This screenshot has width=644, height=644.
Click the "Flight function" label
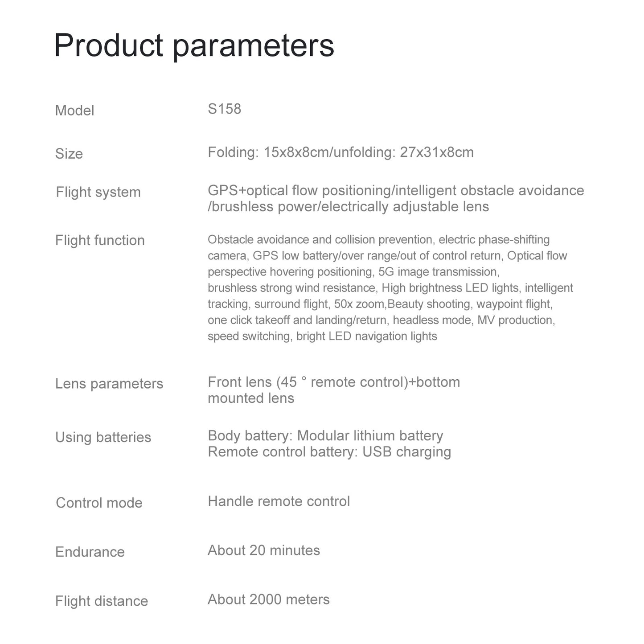point(100,240)
